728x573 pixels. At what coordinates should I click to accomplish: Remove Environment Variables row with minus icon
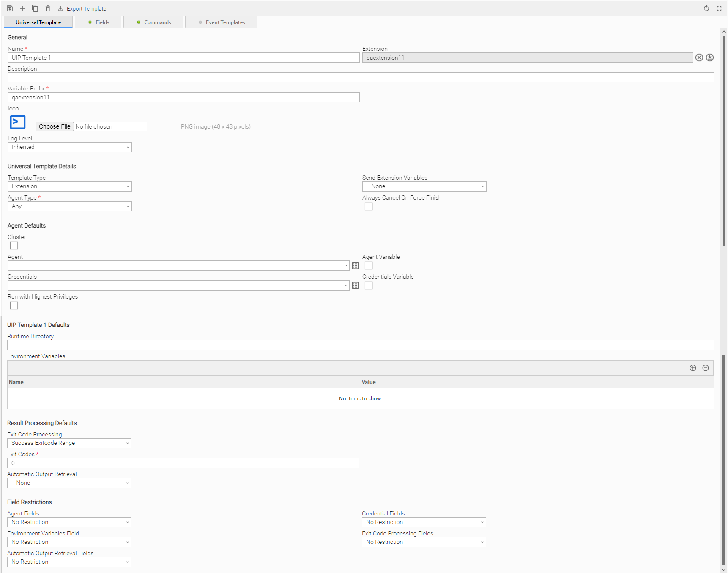[x=706, y=368]
